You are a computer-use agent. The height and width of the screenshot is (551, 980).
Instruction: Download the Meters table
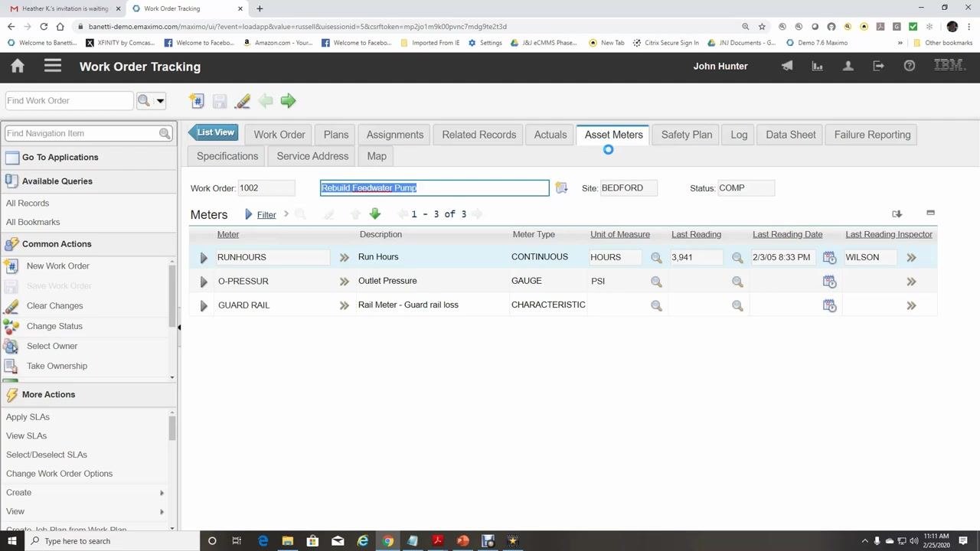click(897, 214)
